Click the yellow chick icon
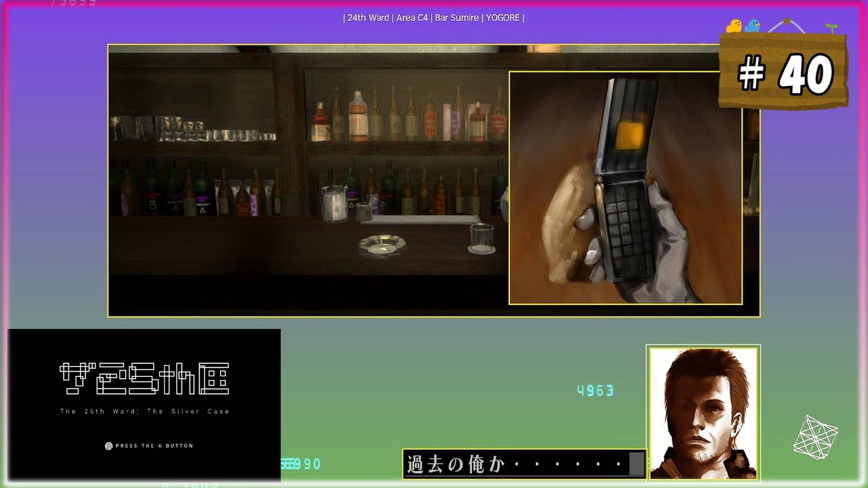The width and height of the screenshot is (868, 488). [x=734, y=26]
